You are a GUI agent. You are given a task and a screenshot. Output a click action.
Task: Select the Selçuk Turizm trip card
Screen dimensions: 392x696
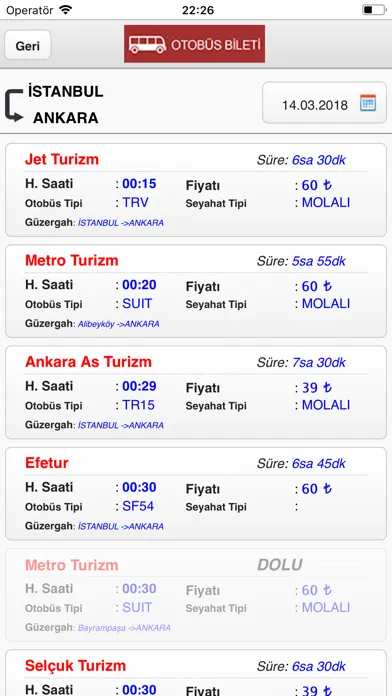[x=196, y=673]
